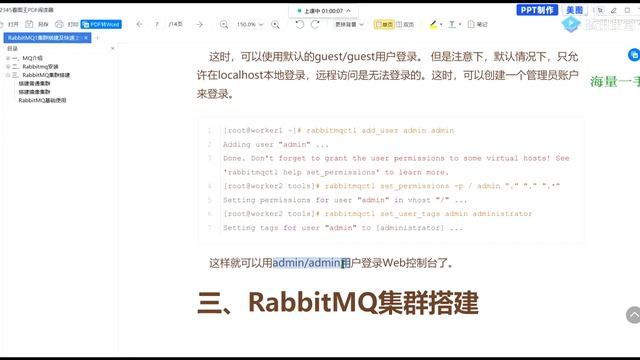
Task: Rotate the page clockwise
Action: (x=315, y=24)
